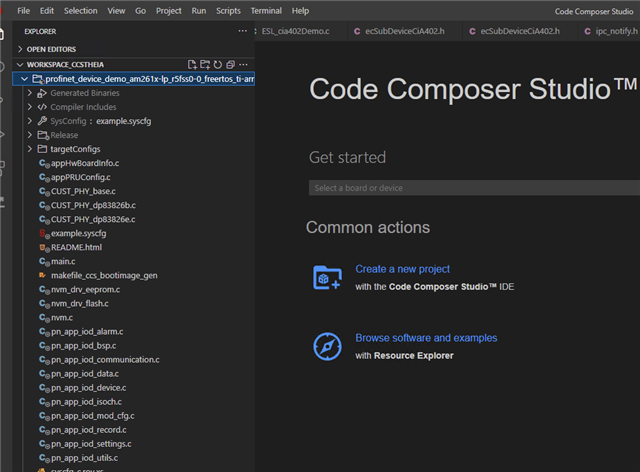Click the New Folder icon in explorer toolbar

tap(204, 64)
